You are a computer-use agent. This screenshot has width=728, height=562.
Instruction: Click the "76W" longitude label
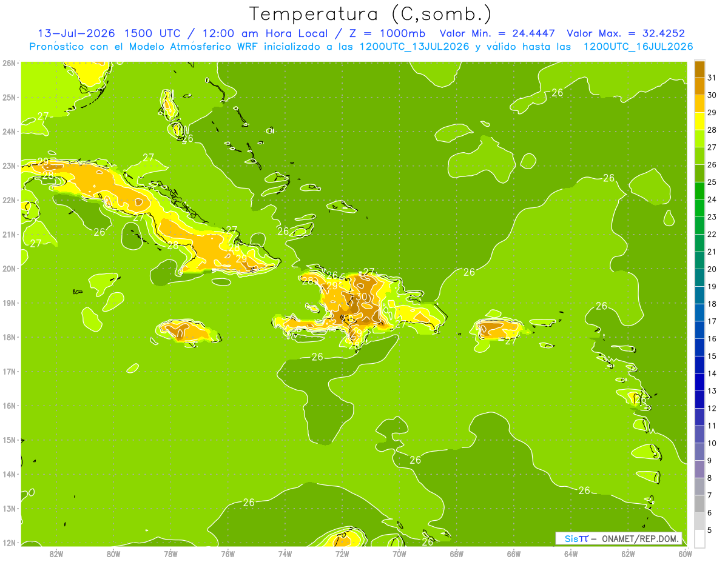click(x=228, y=554)
